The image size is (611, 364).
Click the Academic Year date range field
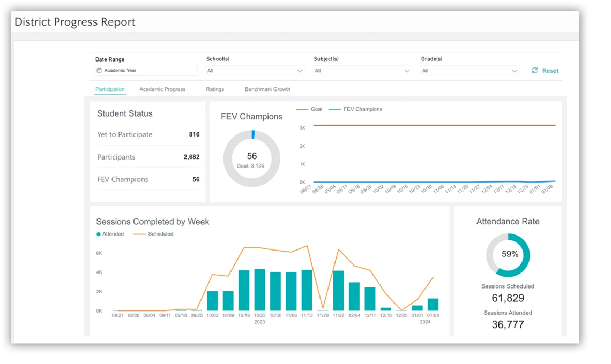click(146, 71)
